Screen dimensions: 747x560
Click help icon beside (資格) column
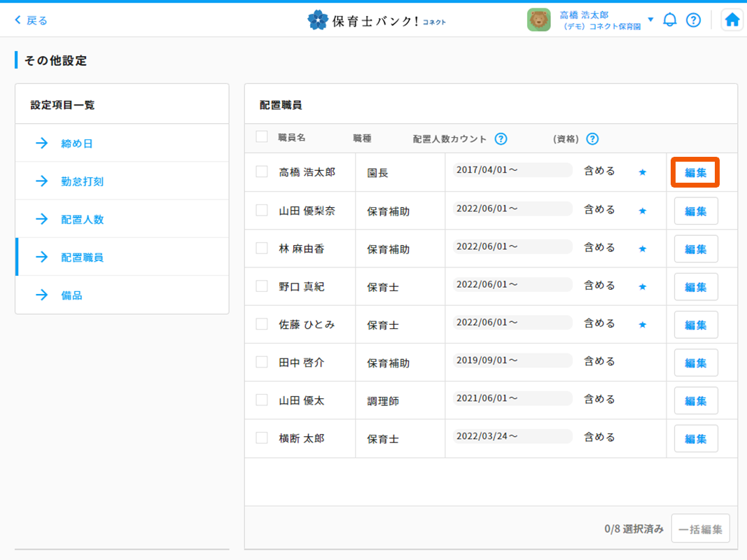point(592,139)
